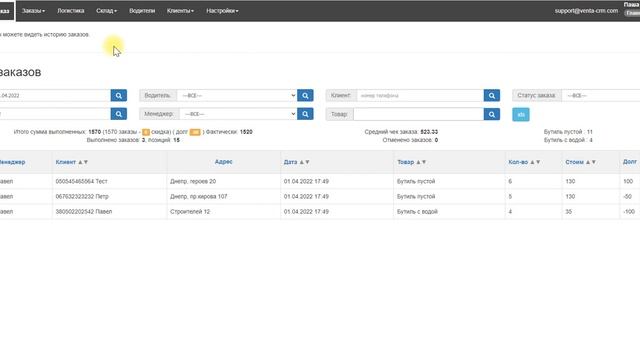Search by date 04.2022 magnifier button

[118, 96]
